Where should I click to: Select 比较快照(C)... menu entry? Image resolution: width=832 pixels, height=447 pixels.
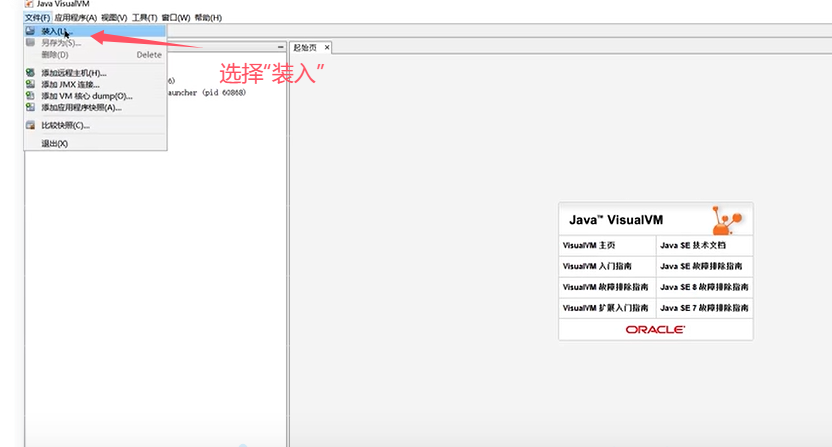[95, 125]
